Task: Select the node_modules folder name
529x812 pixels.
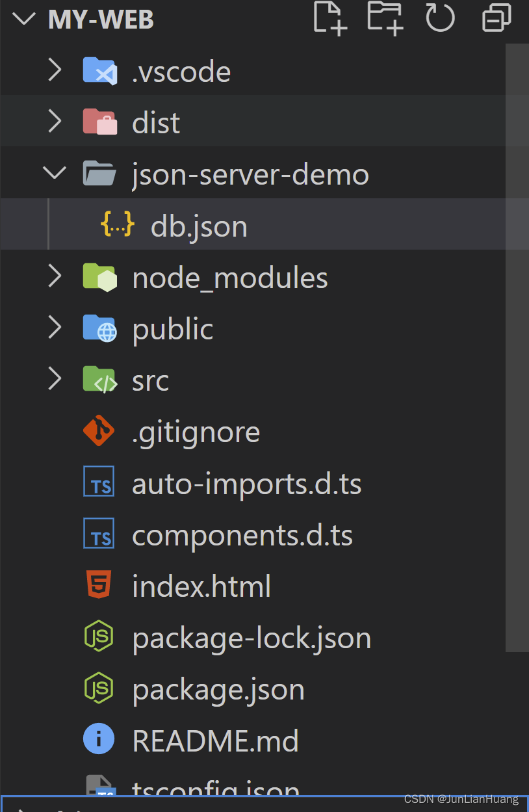Action: click(230, 278)
